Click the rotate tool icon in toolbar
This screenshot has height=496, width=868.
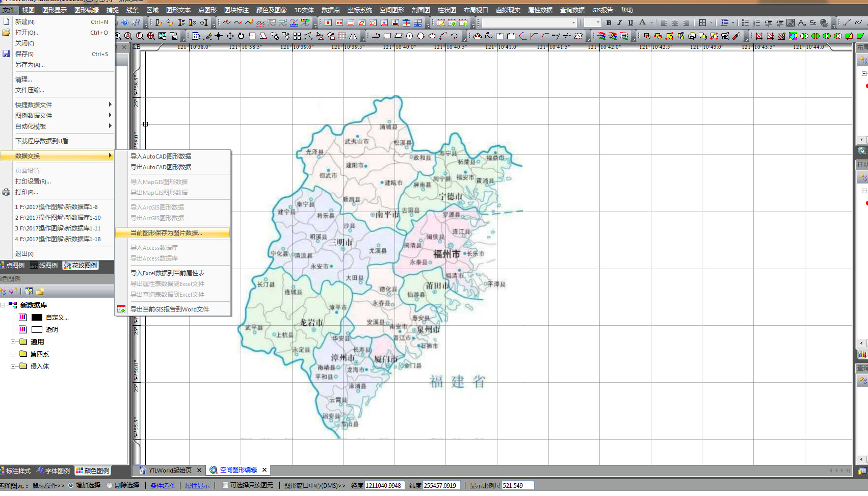coord(241,36)
